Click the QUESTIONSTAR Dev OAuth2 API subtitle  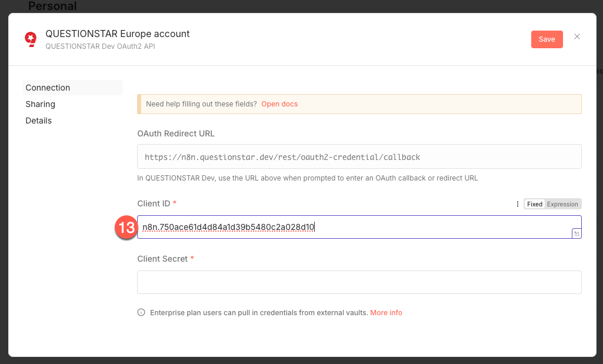[x=101, y=46]
